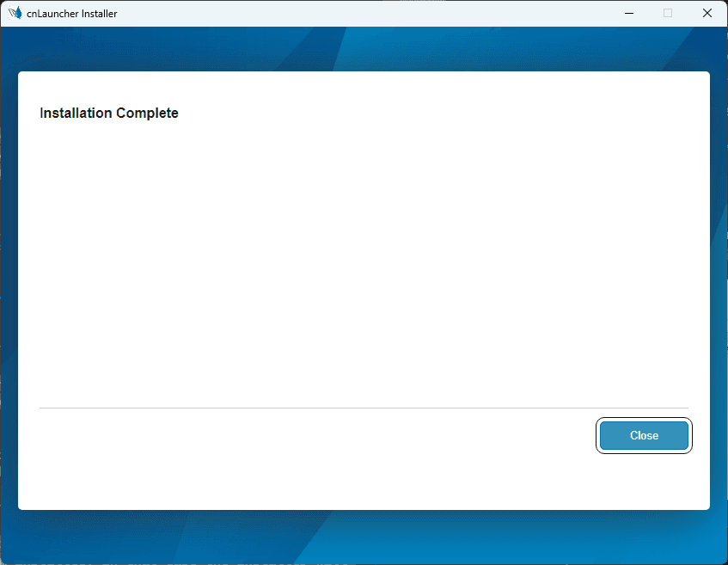Click the installer title bar
Viewport: 728px width, 565px height.
click(x=344, y=13)
